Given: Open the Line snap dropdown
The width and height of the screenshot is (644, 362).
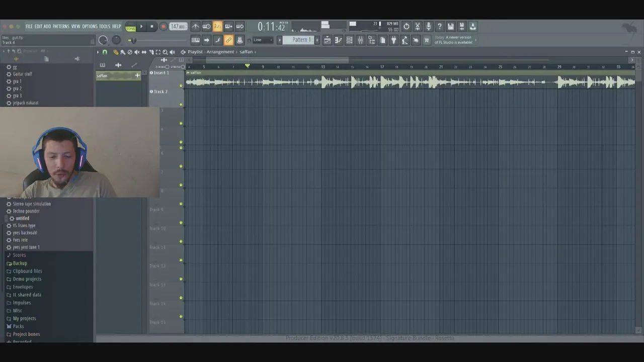Looking at the screenshot, I should [263, 40].
